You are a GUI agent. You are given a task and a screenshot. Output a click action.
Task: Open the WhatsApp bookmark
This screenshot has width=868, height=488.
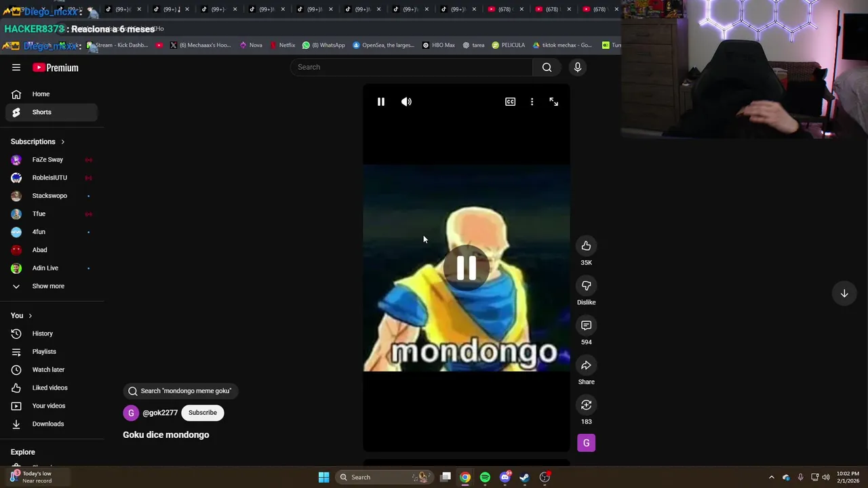[323, 45]
